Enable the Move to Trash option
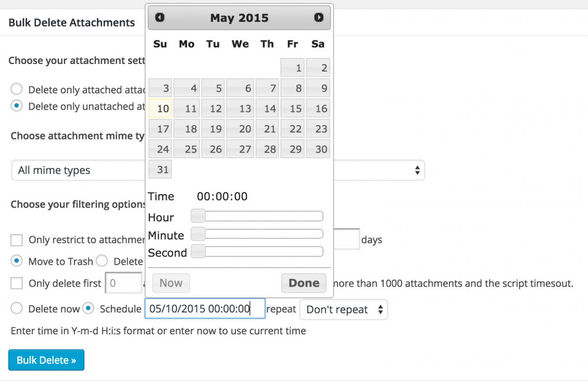This screenshot has width=588, height=381. click(16, 261)
